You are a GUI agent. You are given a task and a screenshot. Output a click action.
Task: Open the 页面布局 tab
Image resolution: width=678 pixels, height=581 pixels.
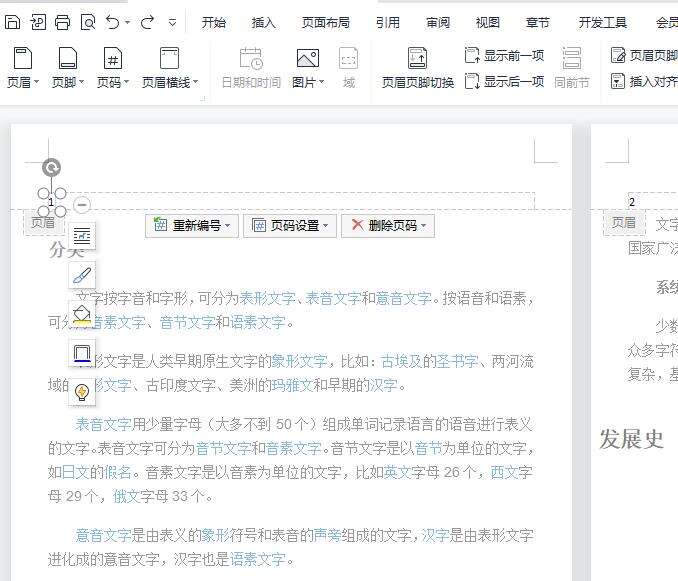326,22
